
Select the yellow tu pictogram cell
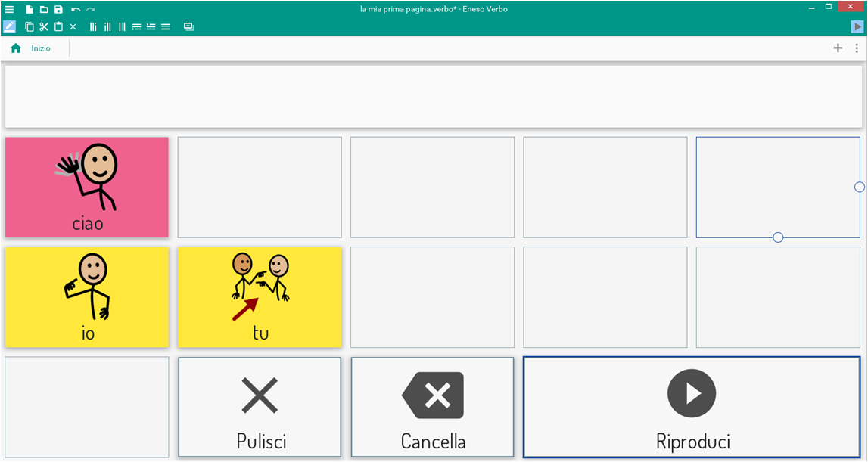tap(260, 297)
